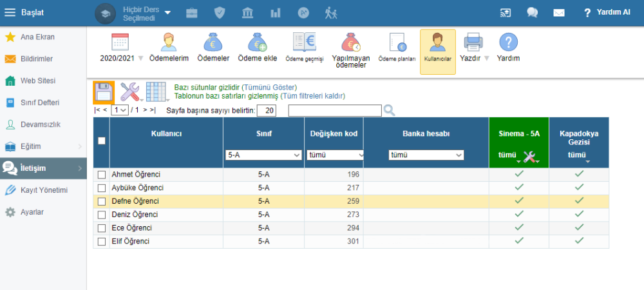Viewport: 644px width, 290px height.
Task: Open the envelope messages icon in header
Action: click(x=558, y=13)
